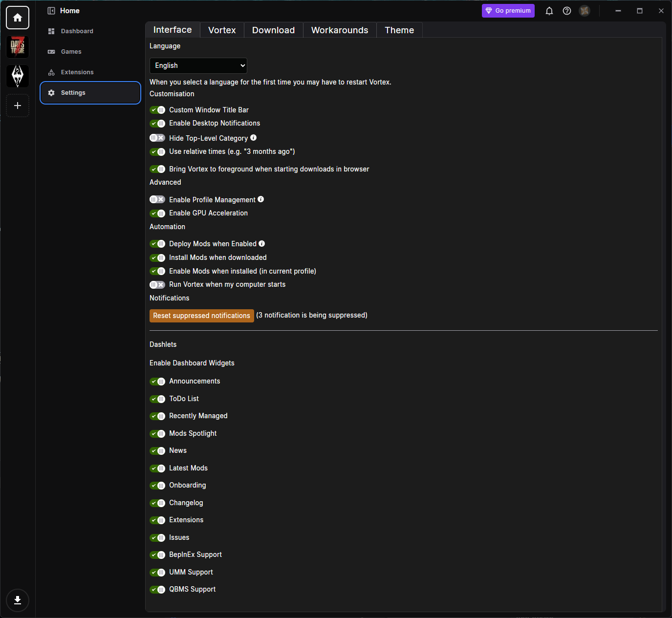This screenshot has height=618, width=672.
Task: Toggle the Changelog dashlet
Action: tap(157, 503)
